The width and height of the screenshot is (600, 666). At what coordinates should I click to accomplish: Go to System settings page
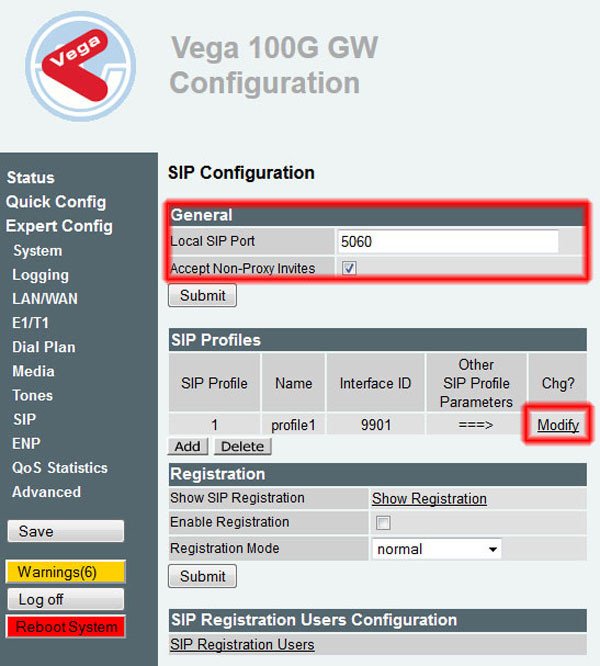click(x=38, y=251)
